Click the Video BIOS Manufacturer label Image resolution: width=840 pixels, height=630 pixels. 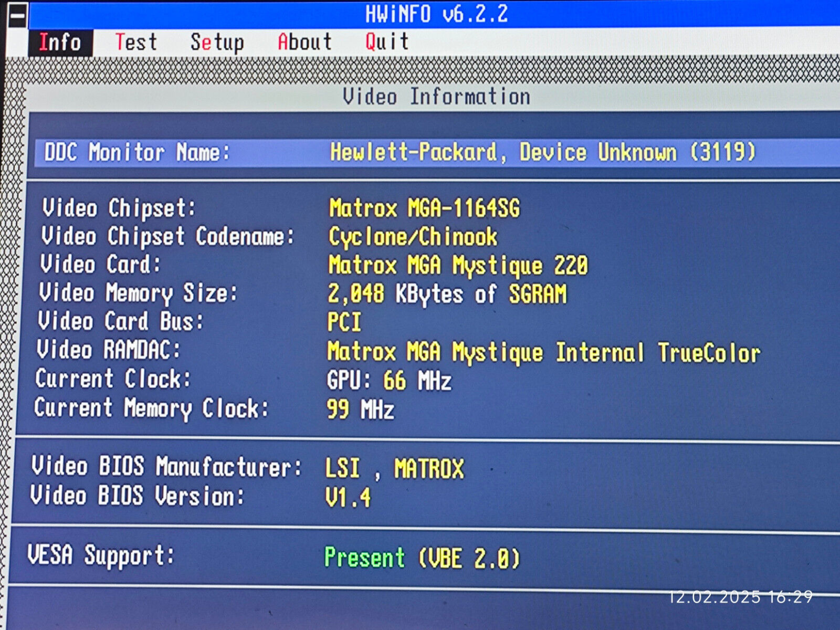(x=166, y=467)
